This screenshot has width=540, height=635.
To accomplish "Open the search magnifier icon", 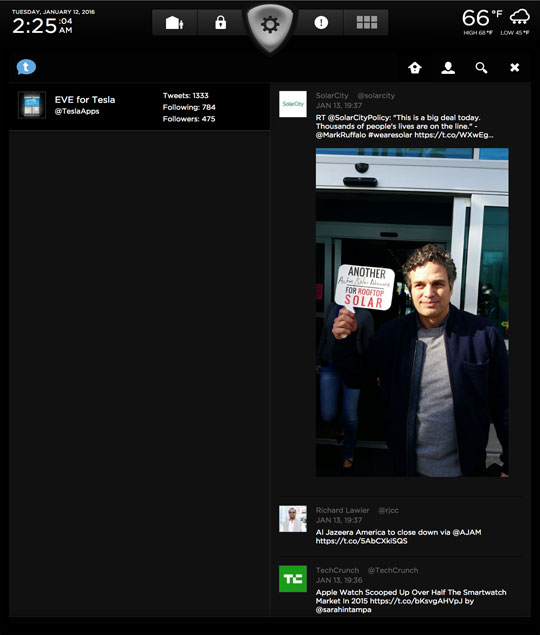I will point(481,68).
